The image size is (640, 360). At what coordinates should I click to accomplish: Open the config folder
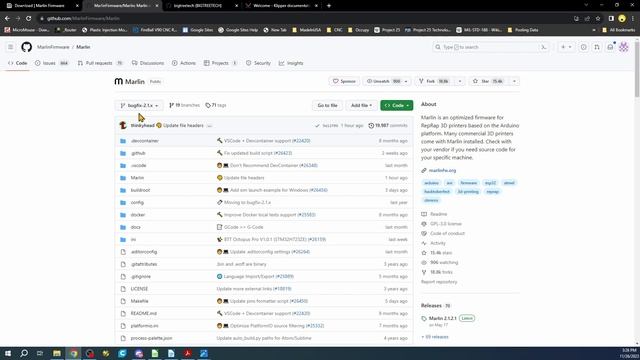click(x=137, y=202)
